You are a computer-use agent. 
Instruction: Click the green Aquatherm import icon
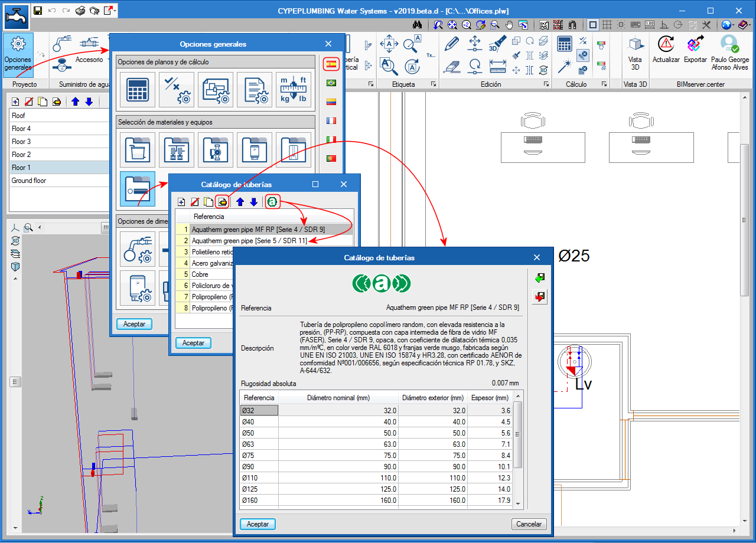(x=272, y=202)
